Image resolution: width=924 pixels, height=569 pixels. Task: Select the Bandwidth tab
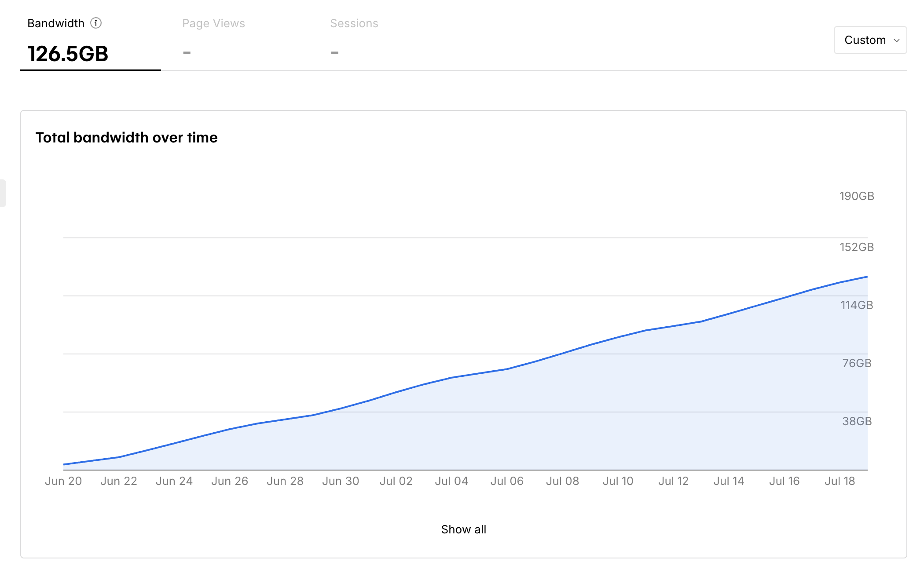pos(56,23)
